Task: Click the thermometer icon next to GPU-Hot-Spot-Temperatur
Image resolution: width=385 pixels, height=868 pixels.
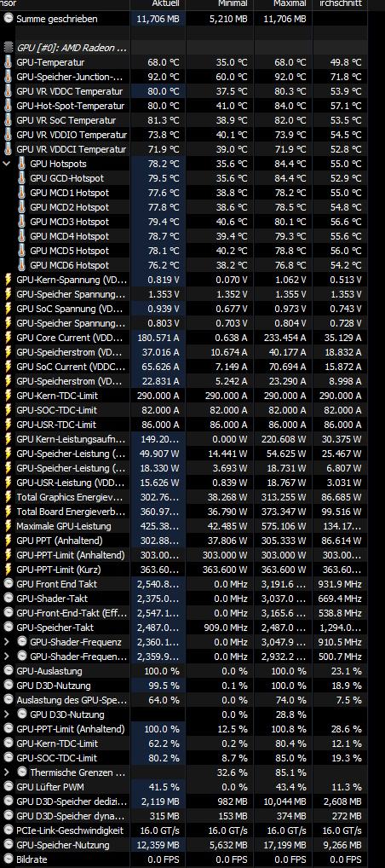Action: pos(9,106)
